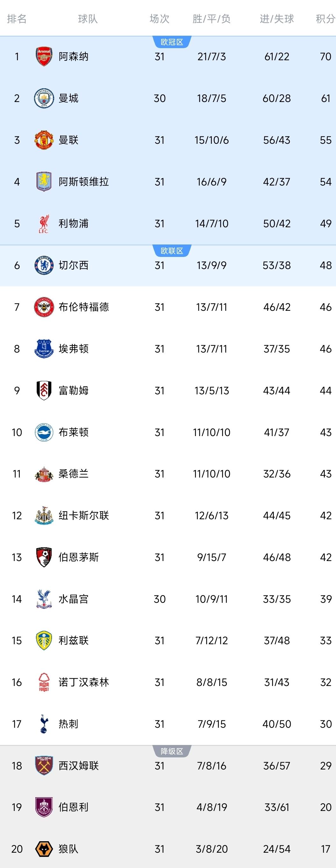Open team 阿斯顿维拉
This screenshot has height=868, width=336.
pyautogui.click(x=83, y=182)
